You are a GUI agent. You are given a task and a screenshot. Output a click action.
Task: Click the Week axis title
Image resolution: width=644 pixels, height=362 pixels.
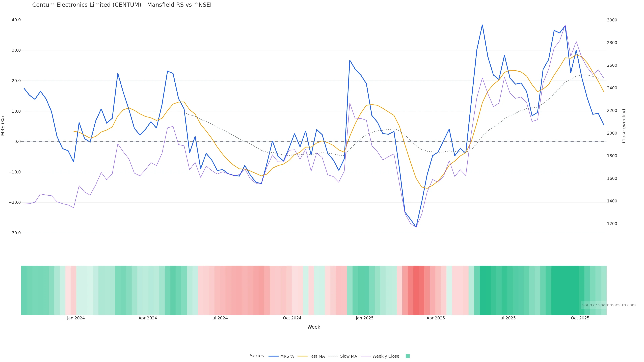point(313,327)
